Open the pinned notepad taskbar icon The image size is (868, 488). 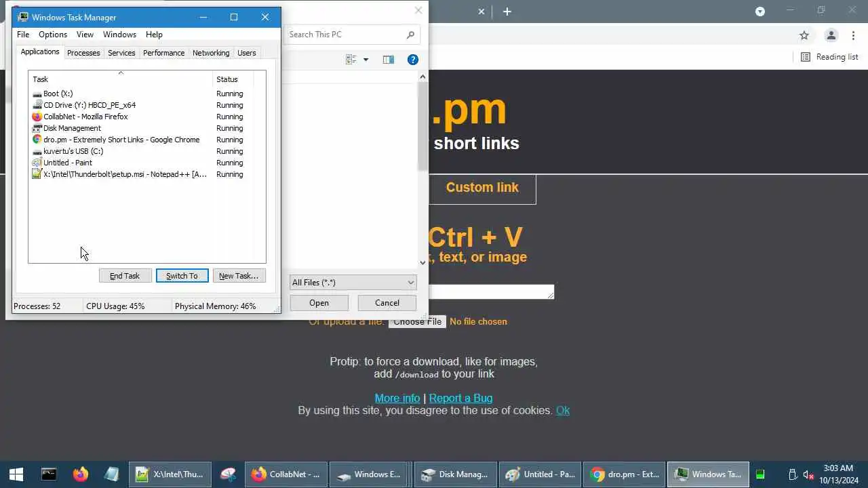coord(112,474)
